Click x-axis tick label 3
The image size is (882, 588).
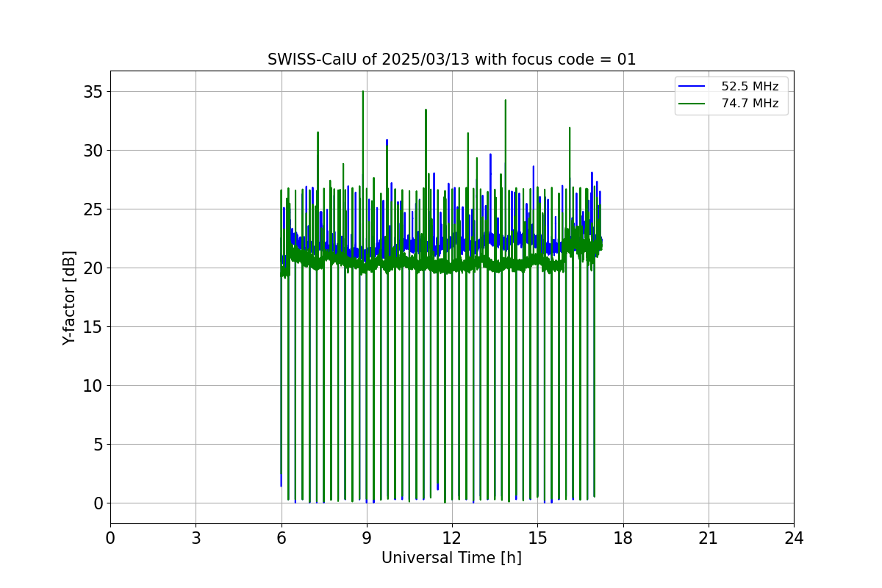[x=196, y=539]
